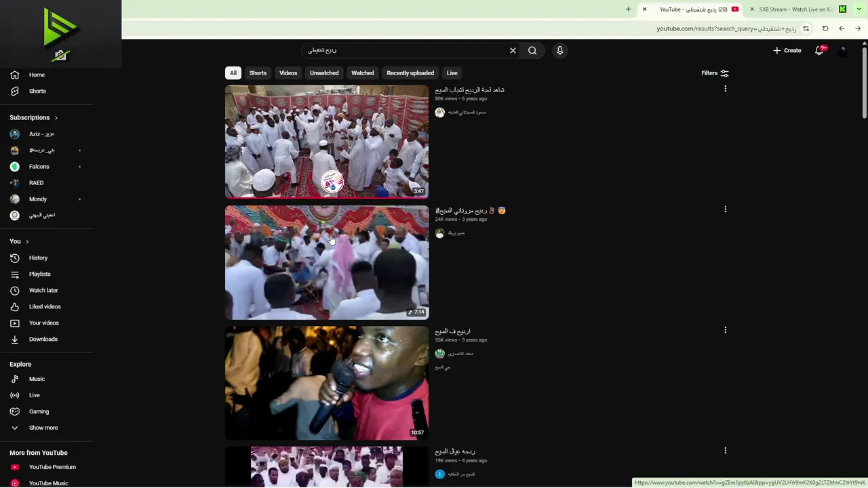The image size is (868, 488).
Task: Open the Filters options panel
Action: click(715, 73)
